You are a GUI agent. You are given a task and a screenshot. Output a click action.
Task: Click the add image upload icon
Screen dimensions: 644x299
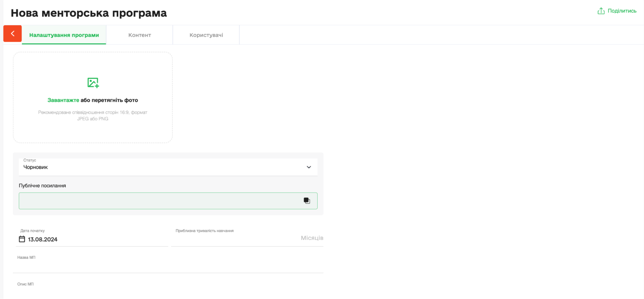point(93,83)
